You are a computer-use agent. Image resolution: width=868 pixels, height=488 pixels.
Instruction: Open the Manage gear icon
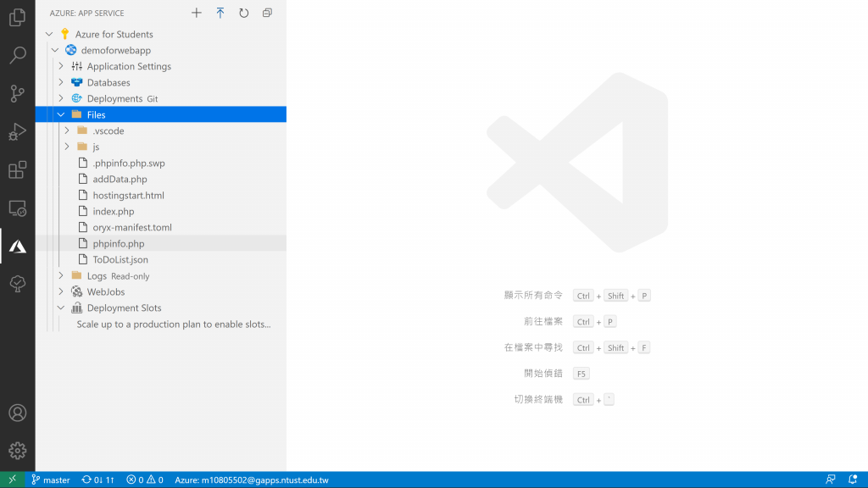pos(17,451)
